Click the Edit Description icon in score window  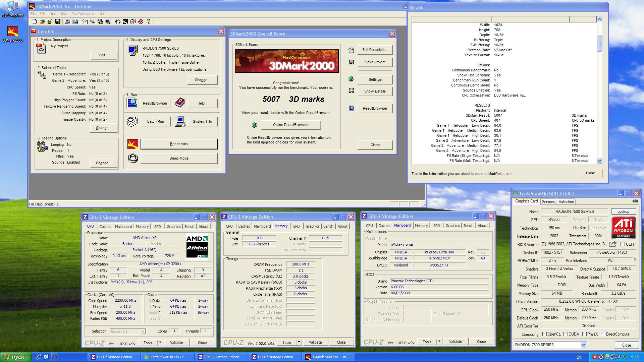351,50
